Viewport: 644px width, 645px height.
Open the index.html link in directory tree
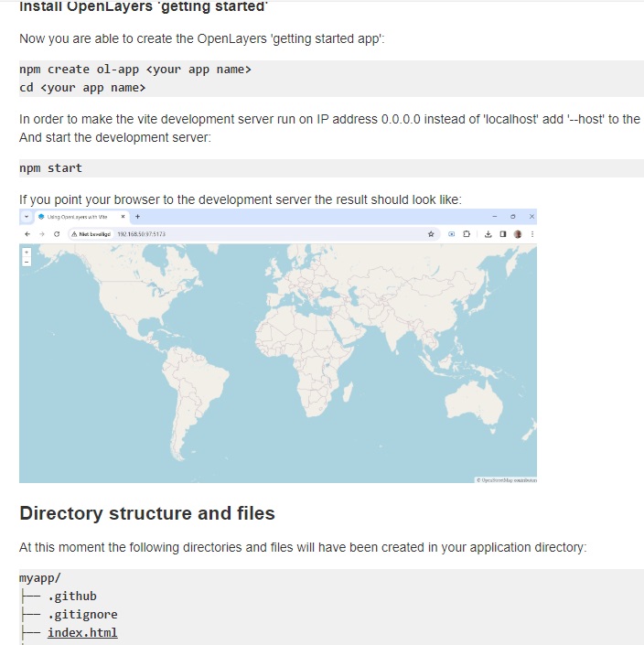click(x=82, y=632)
